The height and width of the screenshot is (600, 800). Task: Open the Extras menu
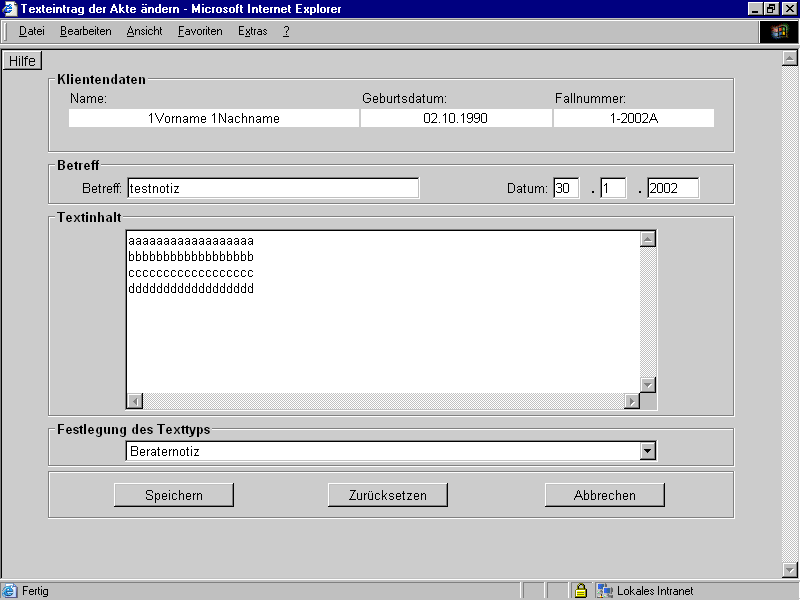tap(252, 31)
